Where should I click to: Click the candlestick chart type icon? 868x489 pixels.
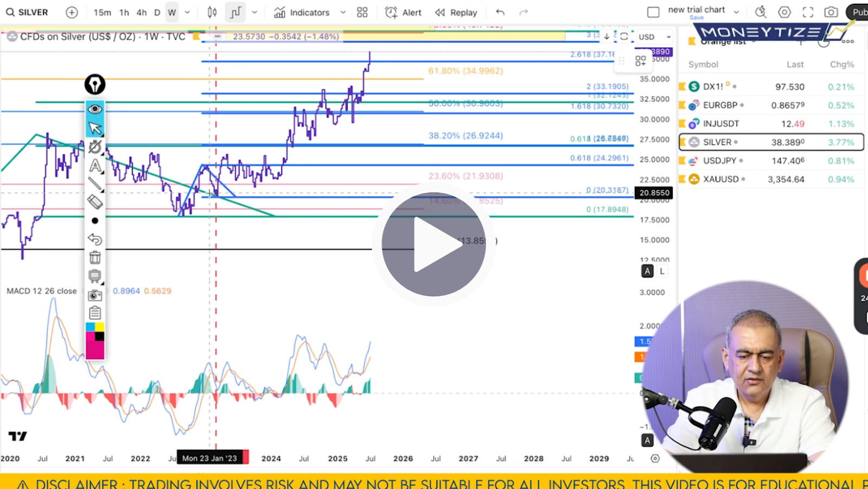click(212, 12)
